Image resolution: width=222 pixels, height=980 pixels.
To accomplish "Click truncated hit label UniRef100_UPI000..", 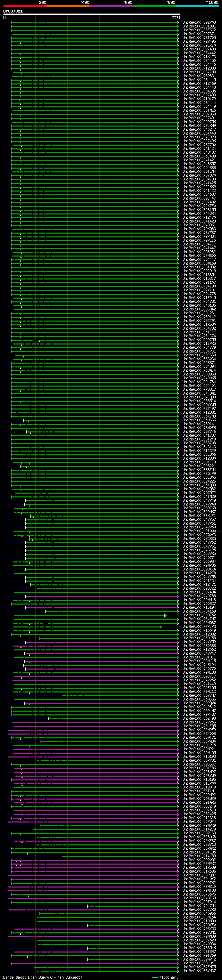I will click(201, 531).
